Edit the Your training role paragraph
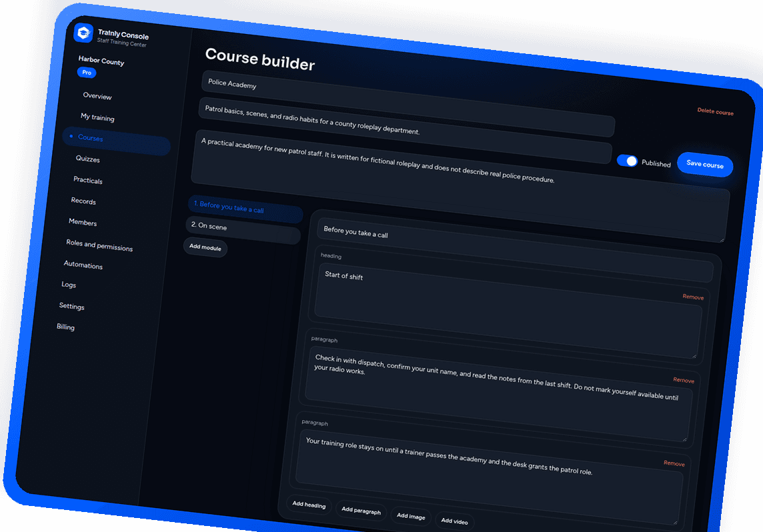The height and width of the screenshot is (532, 763). point(489,477)
